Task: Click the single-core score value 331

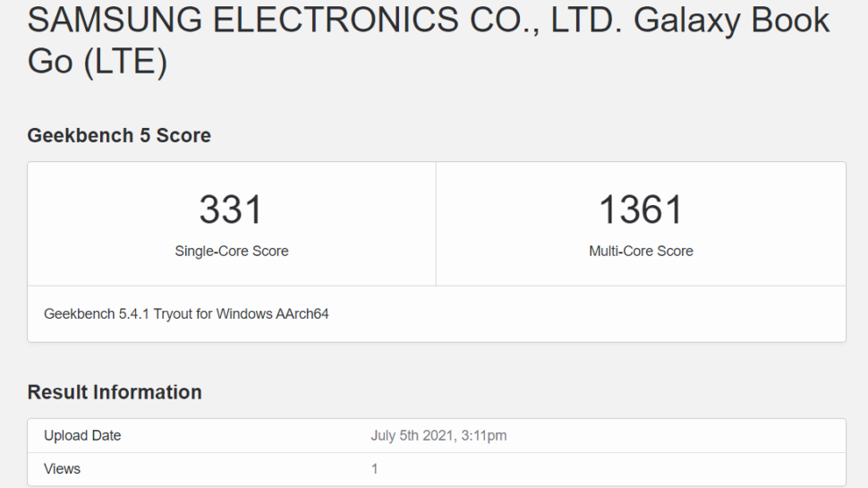Action: click(x=231, y=210)
